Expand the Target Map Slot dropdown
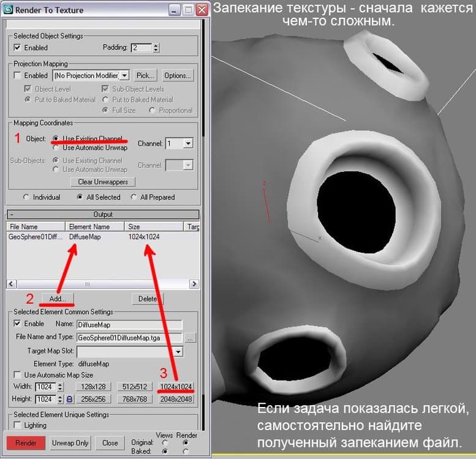Image resolution: width=476 pixels, height=459 pixels. point(178,352)
